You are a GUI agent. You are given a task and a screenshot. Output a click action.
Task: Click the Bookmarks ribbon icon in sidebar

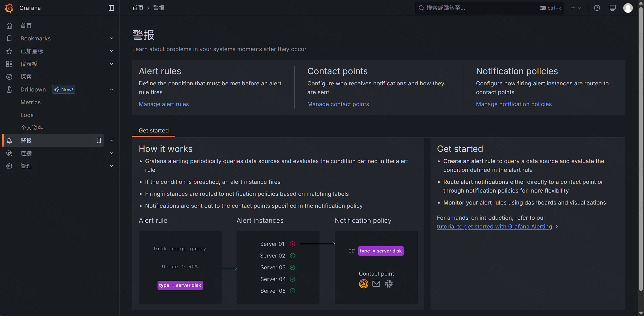(9, 38)
